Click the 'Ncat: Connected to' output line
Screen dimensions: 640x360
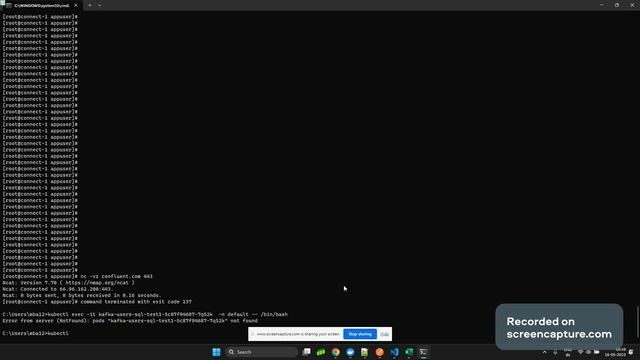pos(58,289)
